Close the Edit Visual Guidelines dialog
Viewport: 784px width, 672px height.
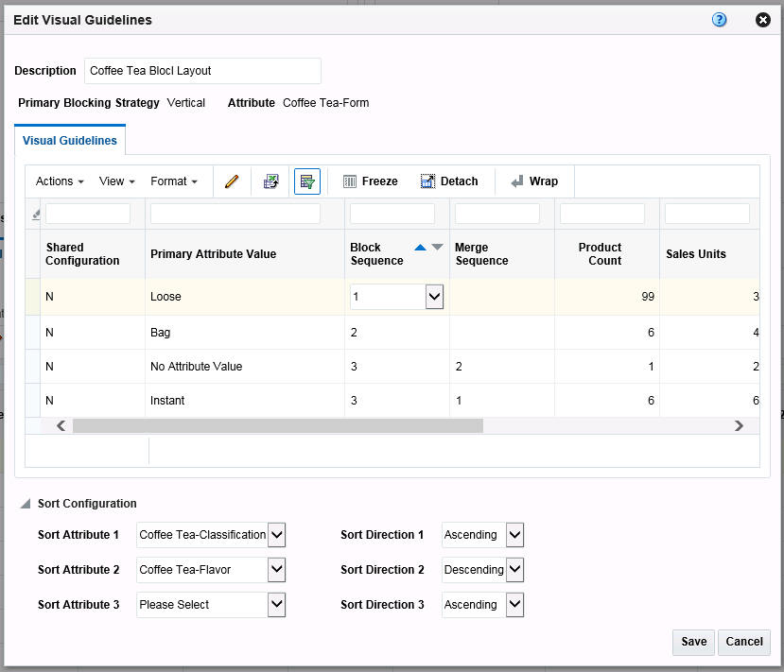[x=762, y=20]
